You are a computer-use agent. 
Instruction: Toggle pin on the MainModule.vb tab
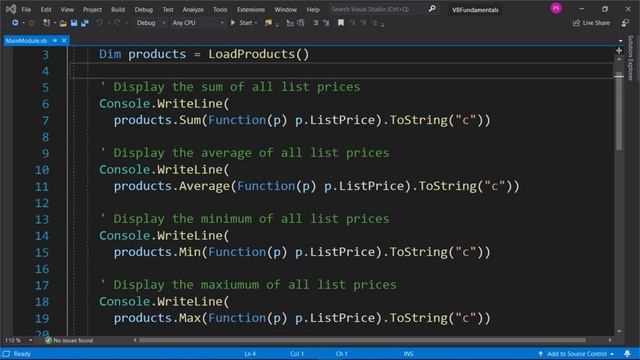pyautogui.click(x=55, y=40)
